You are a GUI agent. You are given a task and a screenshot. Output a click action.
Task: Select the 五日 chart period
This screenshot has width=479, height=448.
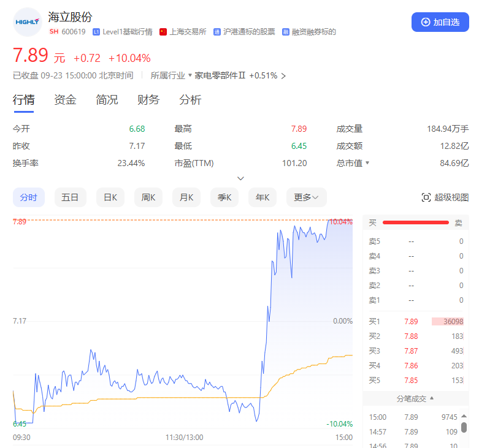70,197
